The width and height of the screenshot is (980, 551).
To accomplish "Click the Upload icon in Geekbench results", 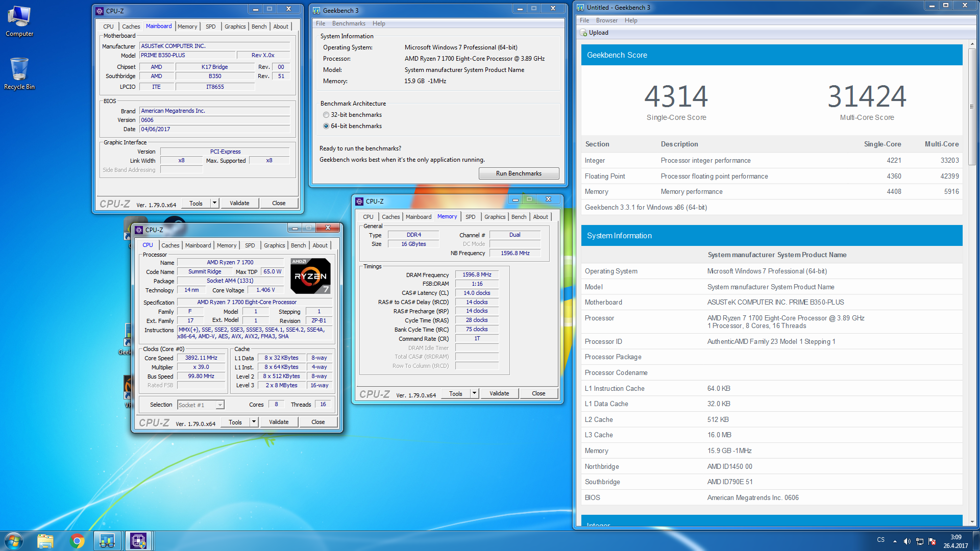I will [x=583, y=33].
